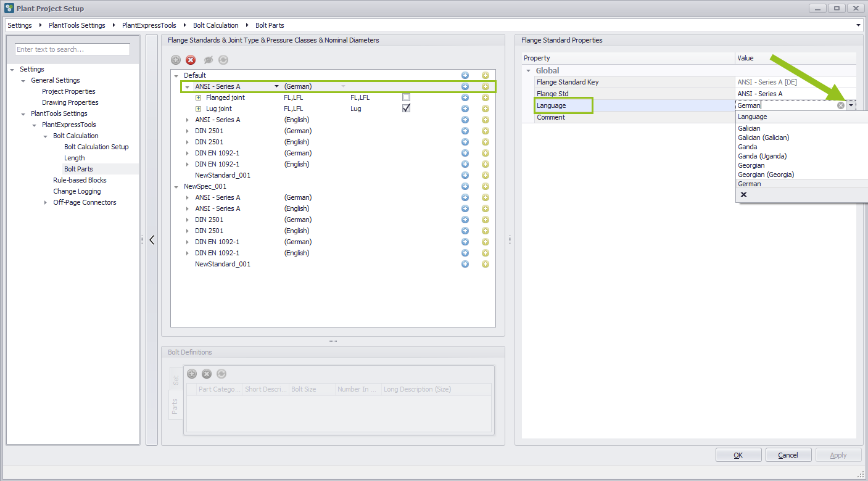The image size is (868, 481).
Task: Click the Apply button
Action: [838, 455]
